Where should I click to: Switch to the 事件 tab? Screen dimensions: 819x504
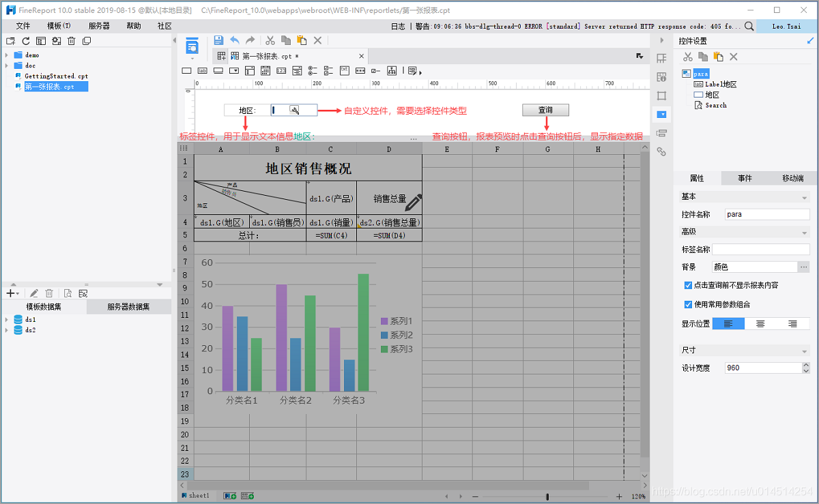[745, 178]
